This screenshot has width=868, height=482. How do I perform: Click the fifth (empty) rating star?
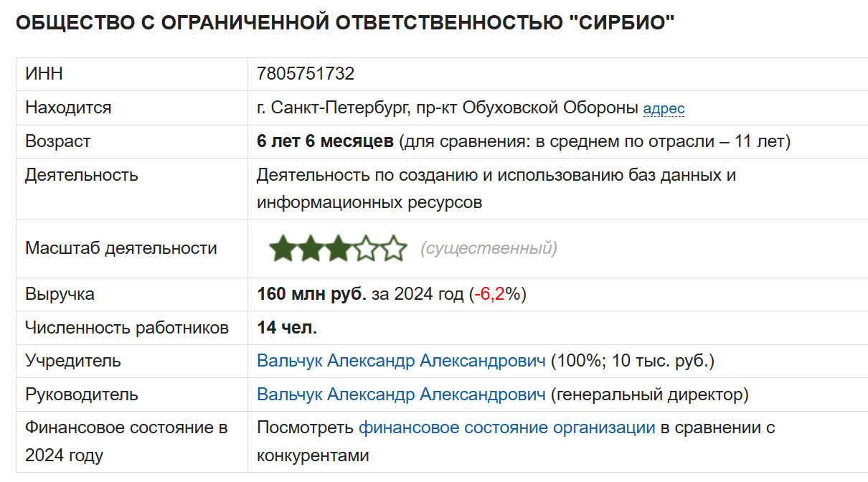tap(393, 249)
